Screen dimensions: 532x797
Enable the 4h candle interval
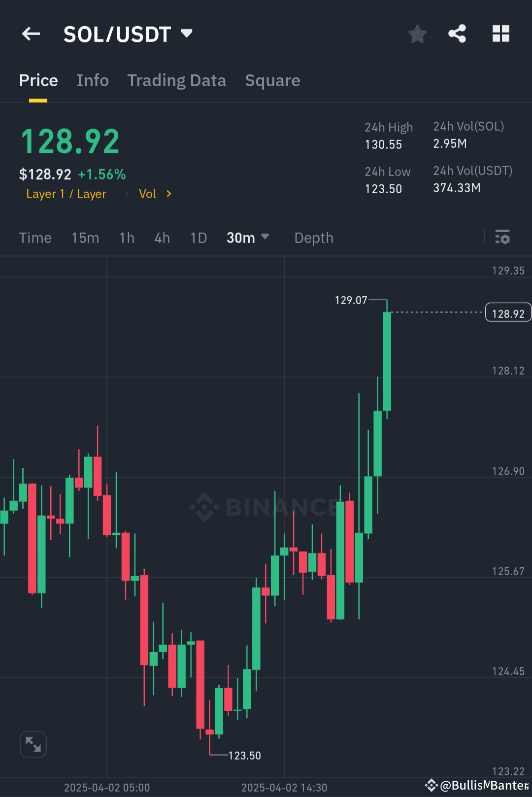click(x=162, y=238)
